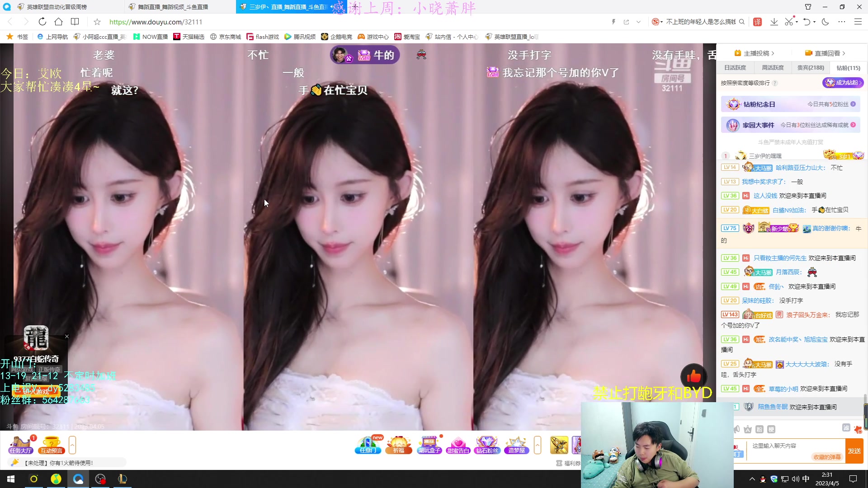Toggle reading mode book icon
Screen dimensions: 868x488
[x=75, y=22]
